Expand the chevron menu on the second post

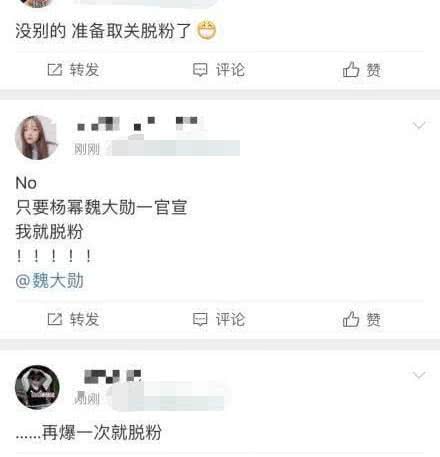coord(419,125)
